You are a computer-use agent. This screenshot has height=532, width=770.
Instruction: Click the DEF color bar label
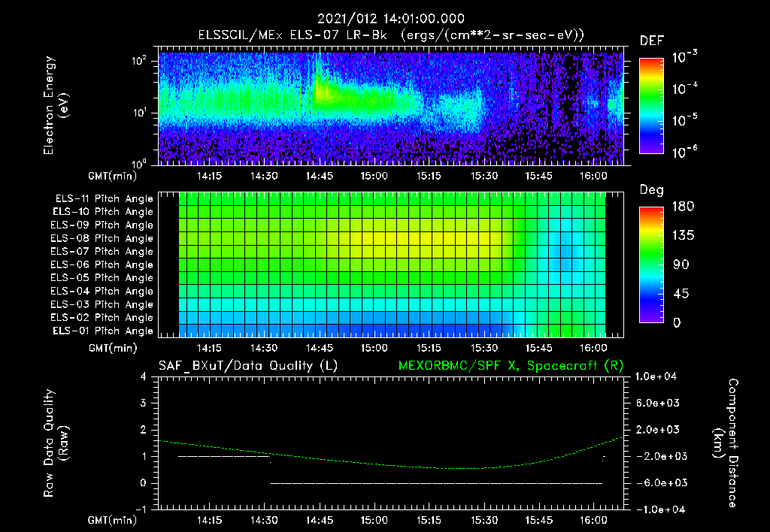652,41
